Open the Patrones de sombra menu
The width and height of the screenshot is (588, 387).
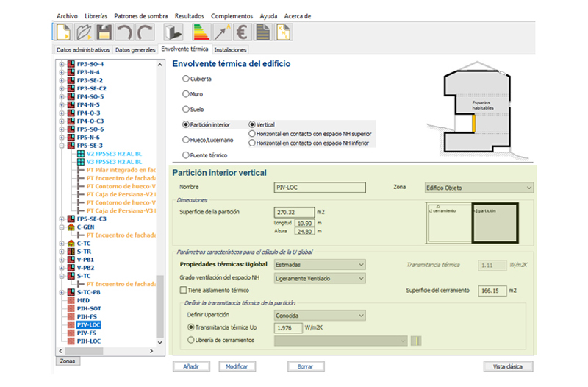(141, 16)
